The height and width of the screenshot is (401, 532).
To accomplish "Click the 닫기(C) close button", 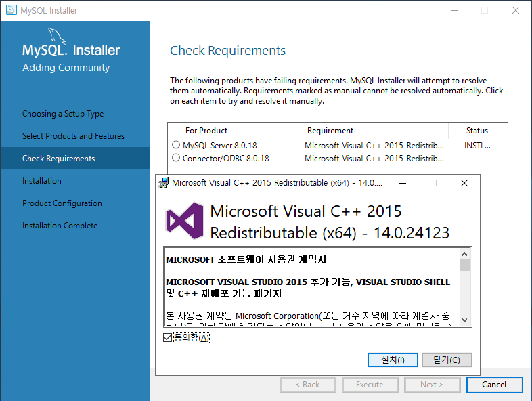I will pyautogui.click(x=447, y=360).
